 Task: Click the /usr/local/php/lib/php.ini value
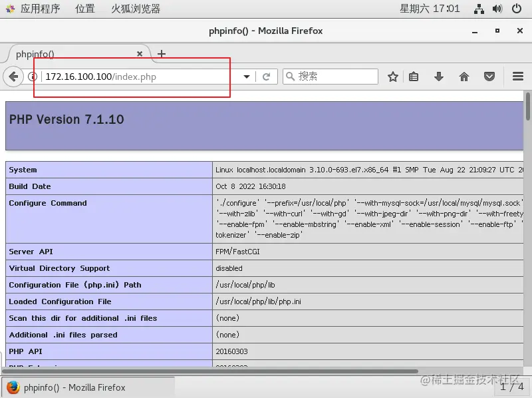pos(259,301)
